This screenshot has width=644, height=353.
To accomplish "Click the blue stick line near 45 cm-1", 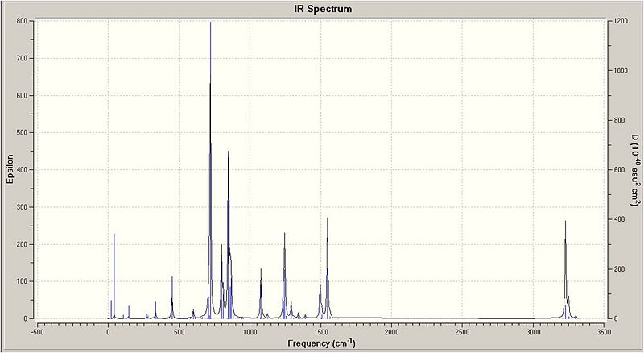I will [x=114, y=276].
